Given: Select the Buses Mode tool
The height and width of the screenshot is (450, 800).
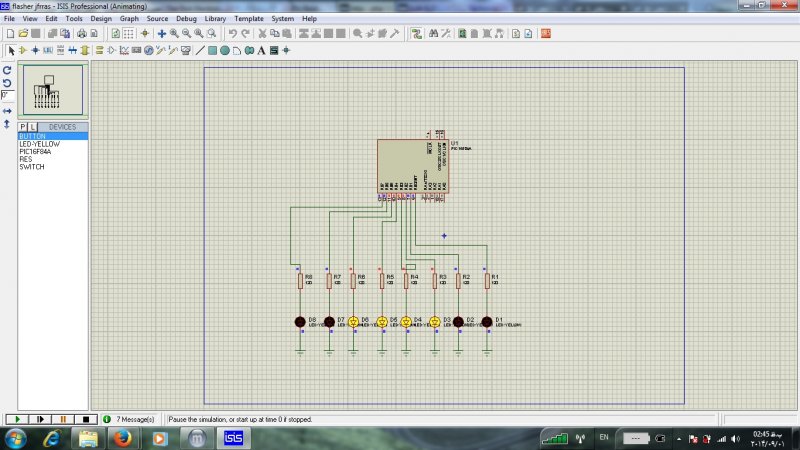Looking at the screenshot, I should tap(72, 51).
